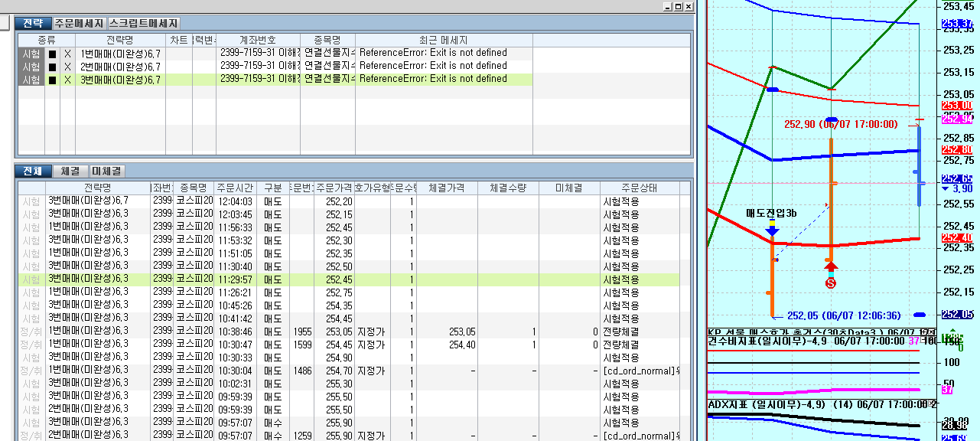This screenshot has width=980, height=441.
Task: Click 체결가격 value 253,05
Action: (x=447, y=332)
